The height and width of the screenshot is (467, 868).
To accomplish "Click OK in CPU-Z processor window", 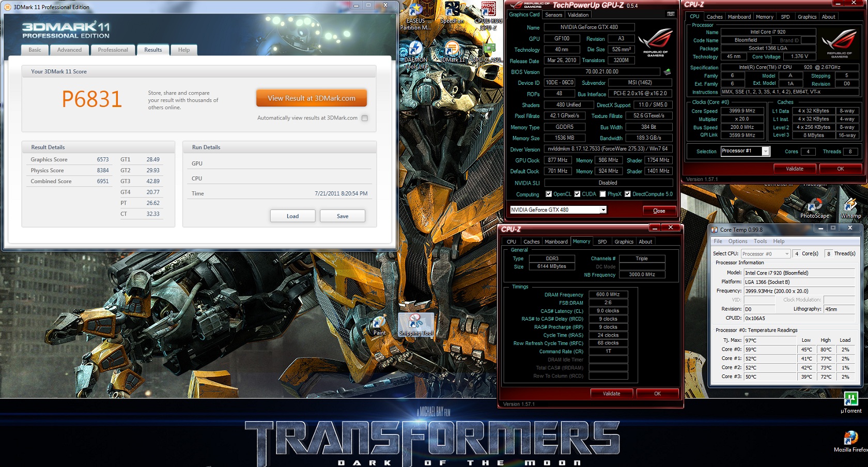I will (x=840, y=169).
